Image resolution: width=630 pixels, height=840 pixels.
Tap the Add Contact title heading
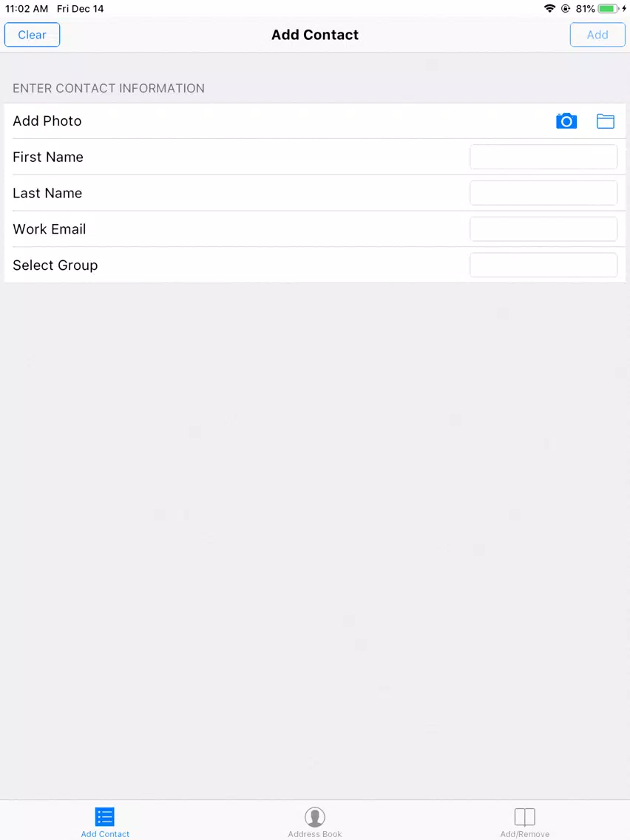pos(315,35)
